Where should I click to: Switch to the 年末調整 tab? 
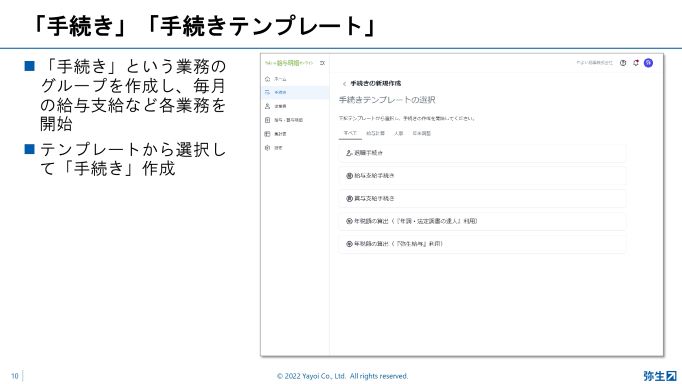421,134
